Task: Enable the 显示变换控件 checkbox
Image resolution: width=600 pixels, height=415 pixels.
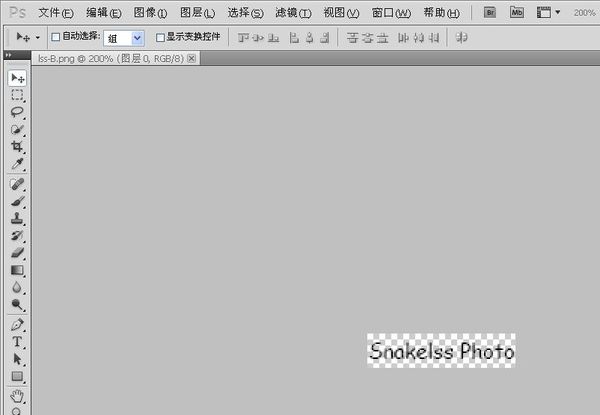Action: click(x=160, y=37)
